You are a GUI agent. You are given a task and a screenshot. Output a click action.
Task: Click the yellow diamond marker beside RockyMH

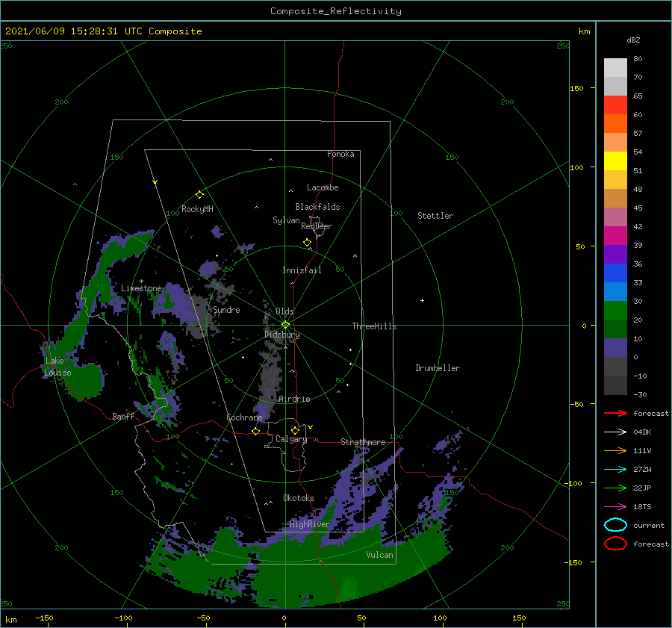point(199,195)
